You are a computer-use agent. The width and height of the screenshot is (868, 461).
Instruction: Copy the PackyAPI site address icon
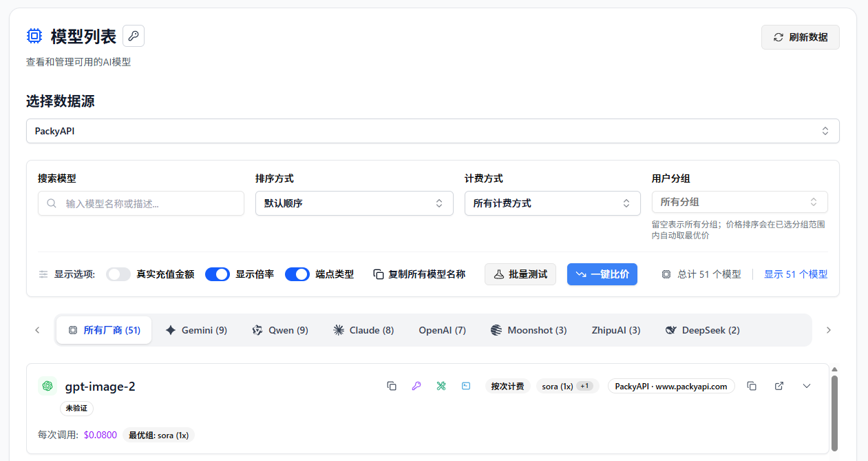coord(752,386)
